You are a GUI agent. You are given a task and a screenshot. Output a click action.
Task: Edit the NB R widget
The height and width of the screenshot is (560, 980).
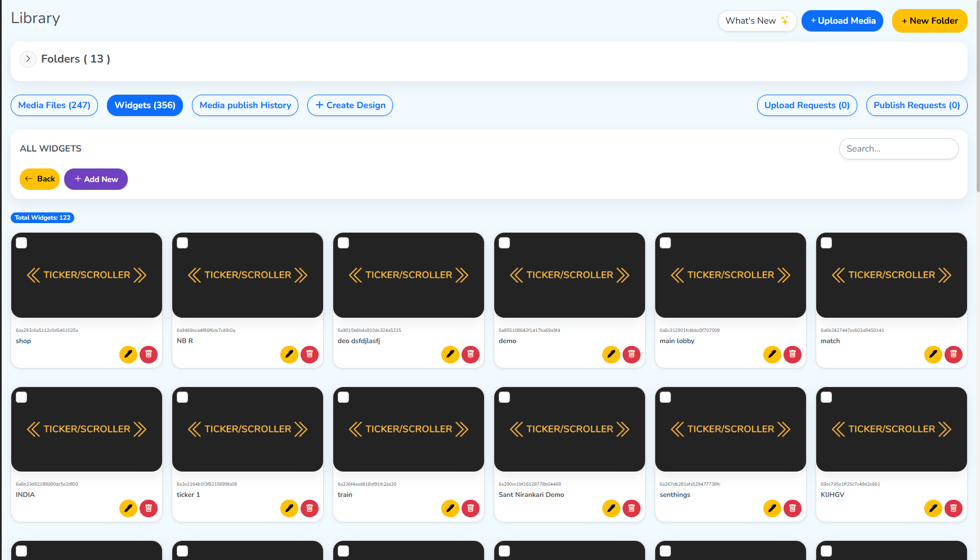289,354
